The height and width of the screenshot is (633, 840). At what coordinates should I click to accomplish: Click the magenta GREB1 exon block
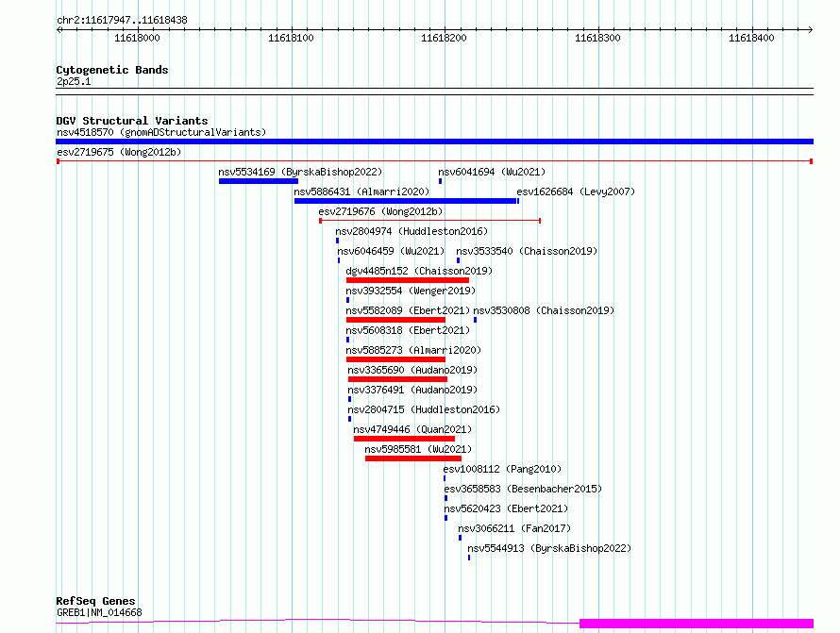pos(697,624)
